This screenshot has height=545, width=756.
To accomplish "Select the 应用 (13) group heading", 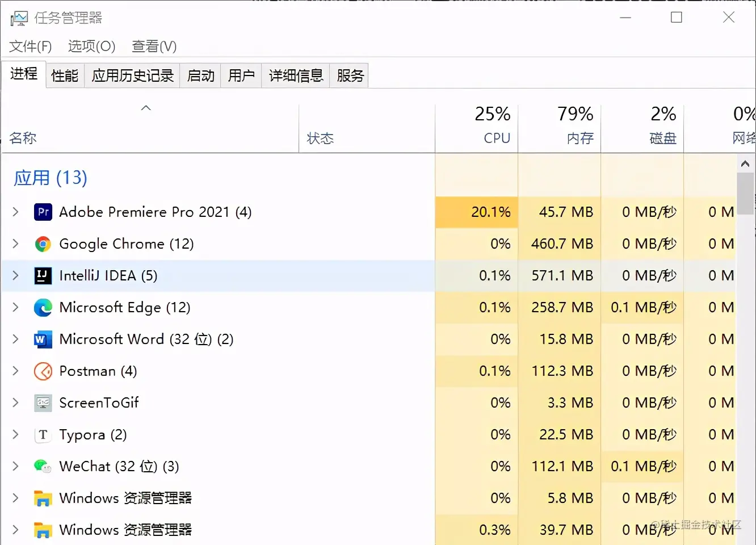I will pos(51,178).
